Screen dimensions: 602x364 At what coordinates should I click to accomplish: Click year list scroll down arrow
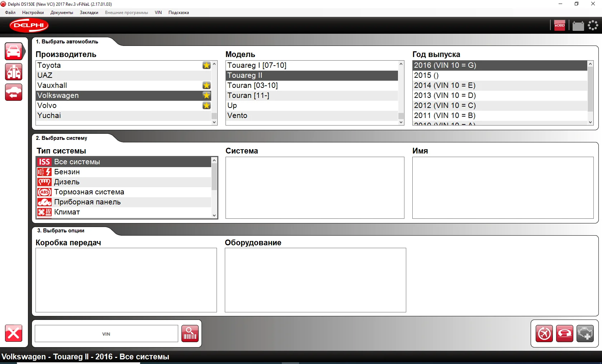591,122
